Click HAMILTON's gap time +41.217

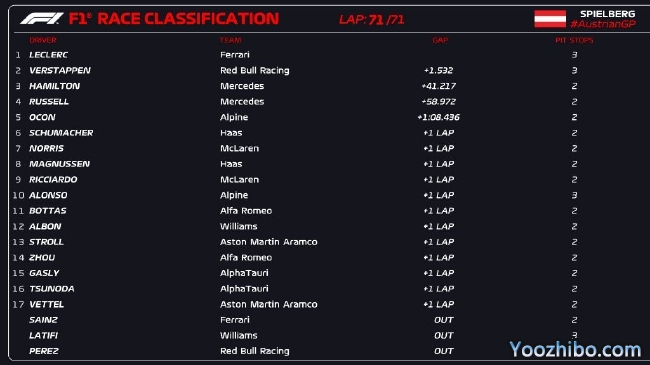pyautogui.click(x=438, y=86)
